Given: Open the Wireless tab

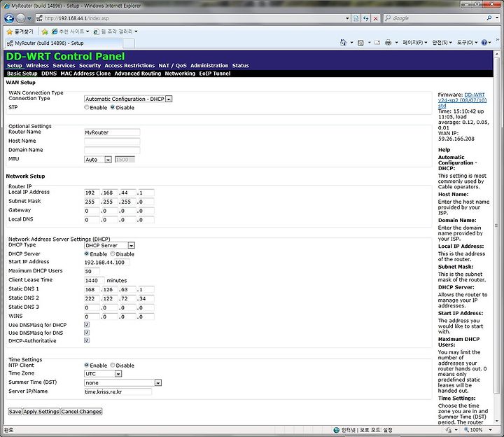Looking at the screenshot, I should coord(37,66).
